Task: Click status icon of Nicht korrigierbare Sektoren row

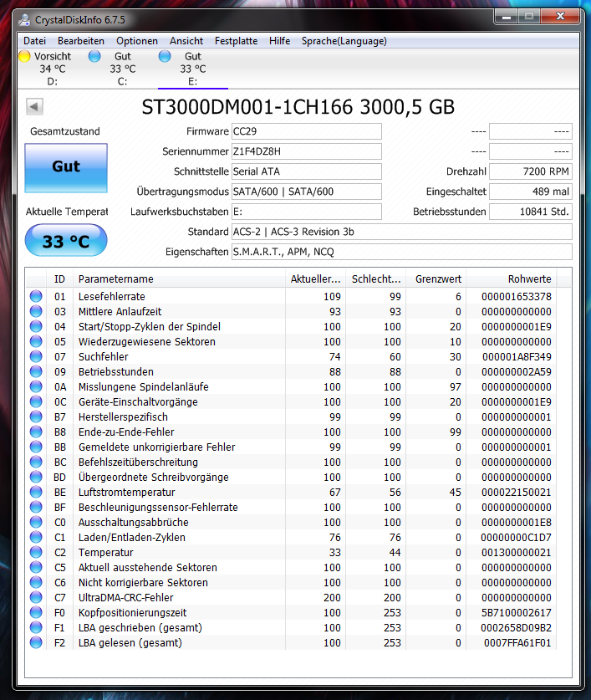Action: pyautogui.click(x=36, y=582)
